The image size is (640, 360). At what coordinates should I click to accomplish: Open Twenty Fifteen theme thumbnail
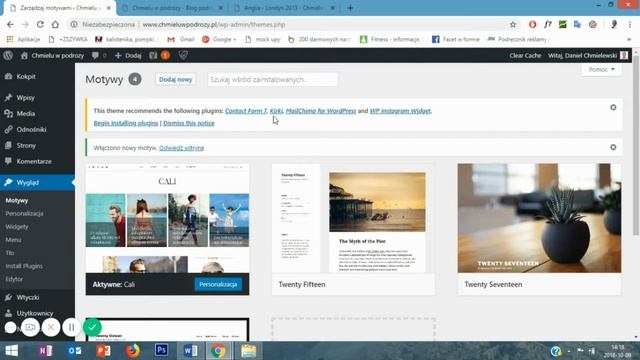point(353,218)
